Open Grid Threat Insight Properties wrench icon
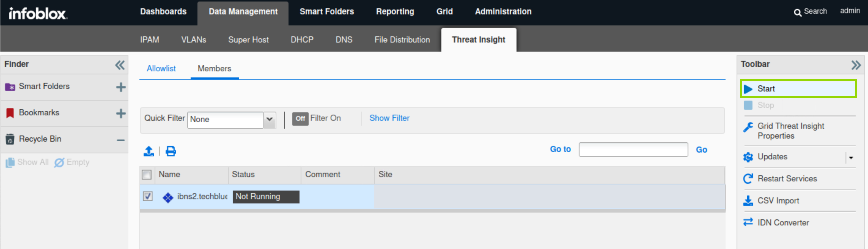 pyautogui.click(x=748, y=127)
